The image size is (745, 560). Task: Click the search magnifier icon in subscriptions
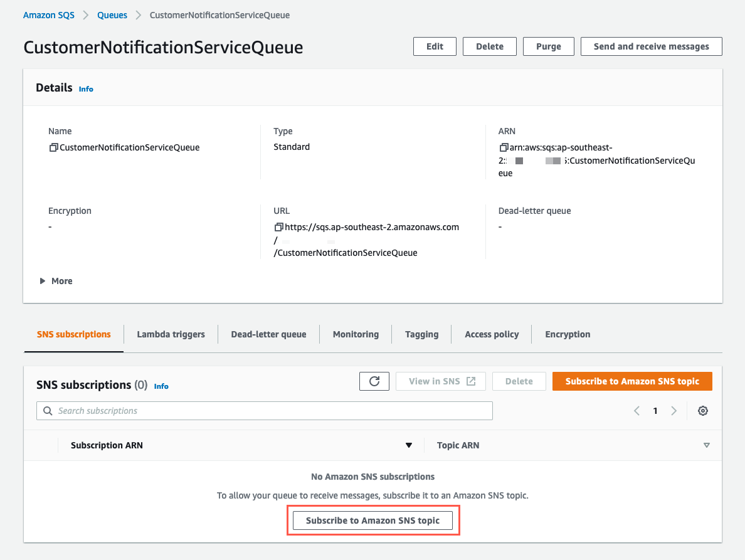tap(48, 411)
